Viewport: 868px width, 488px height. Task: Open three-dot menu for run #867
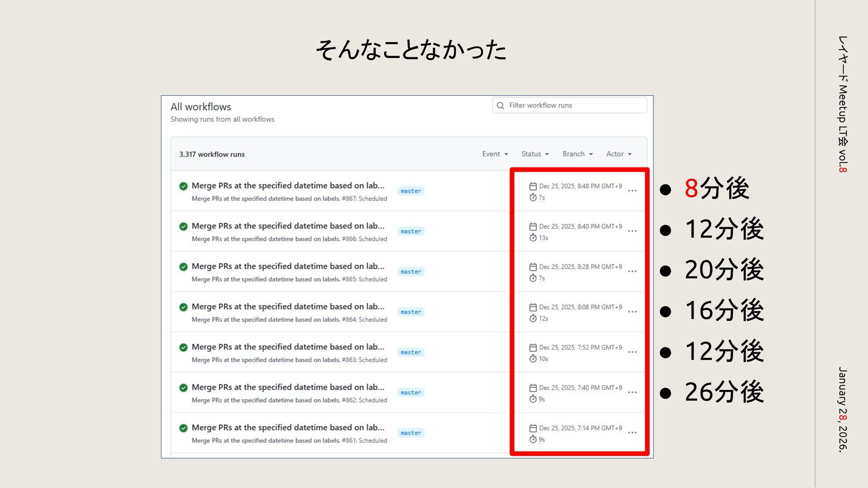632,191
